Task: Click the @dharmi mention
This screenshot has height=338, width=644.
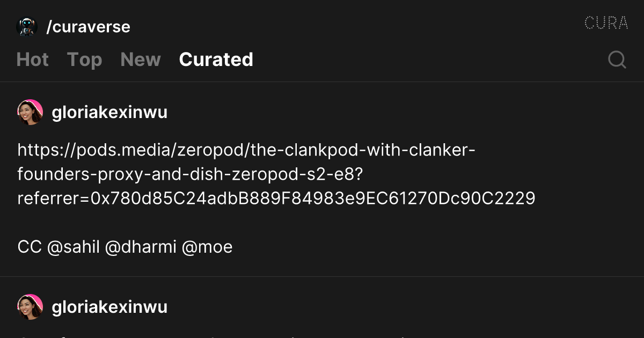Action: click(x=141, y=247)
